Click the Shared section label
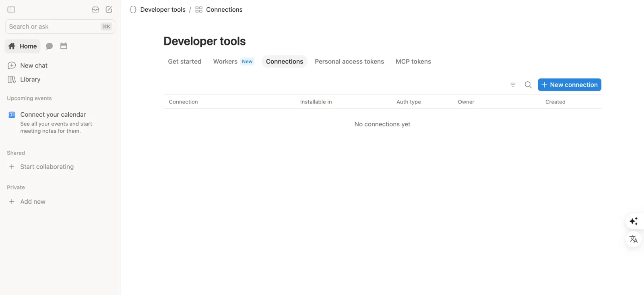The height and width of the screenshot is (295, 644). click(x=16, y=153)
